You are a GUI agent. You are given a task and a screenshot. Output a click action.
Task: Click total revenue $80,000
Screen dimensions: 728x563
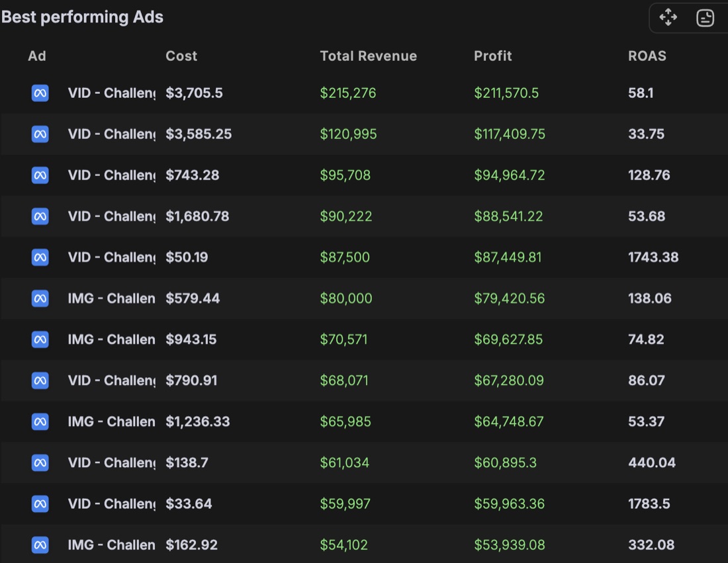point(346,298)
